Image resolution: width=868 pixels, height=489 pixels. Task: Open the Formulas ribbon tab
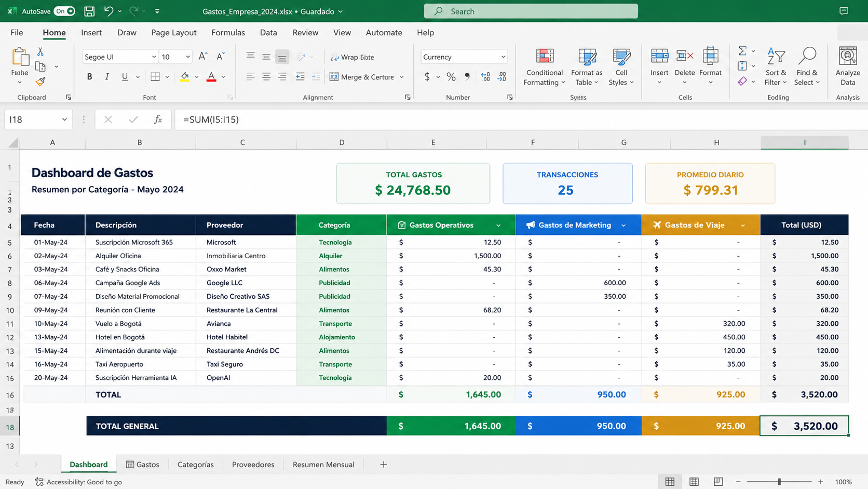tap(228, 32)
